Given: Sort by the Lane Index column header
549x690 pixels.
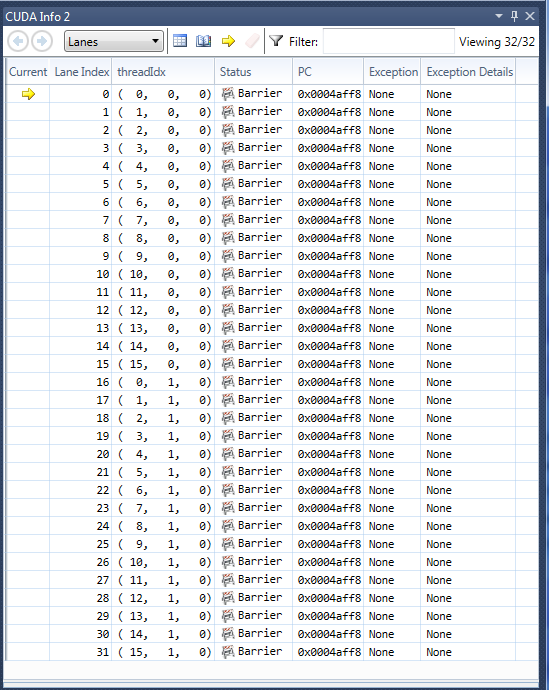Looking at the screenshot, I should click(x=81, y=72).
